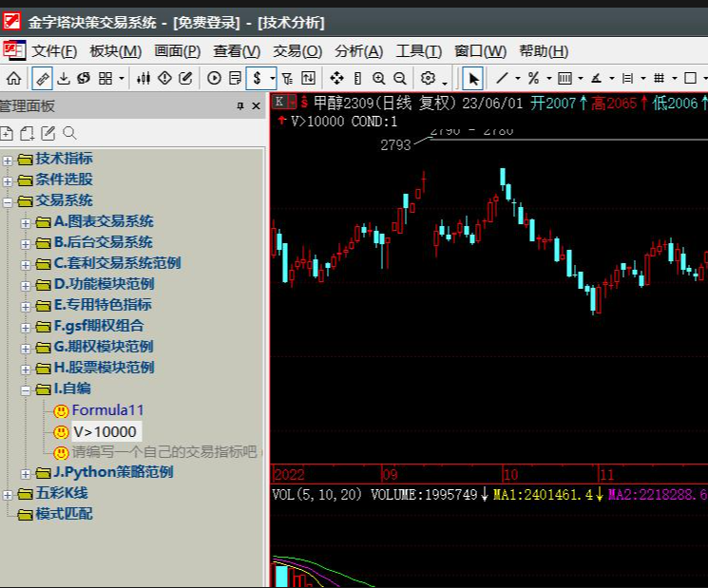Select the four-way move arrows icon

(x=336, y=79)
